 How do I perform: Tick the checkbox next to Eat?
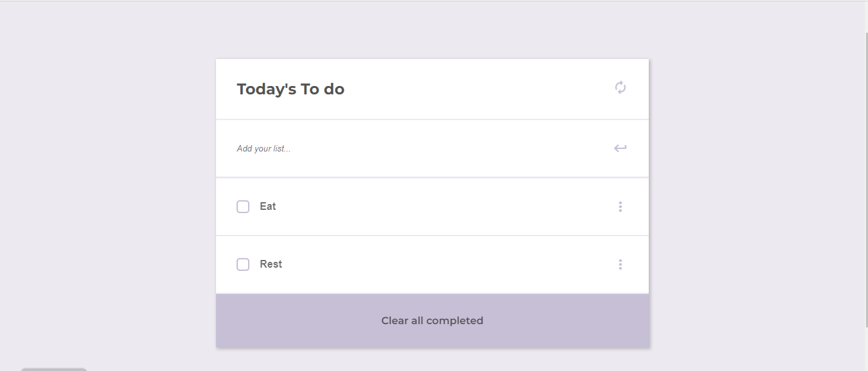click(243, 207)
